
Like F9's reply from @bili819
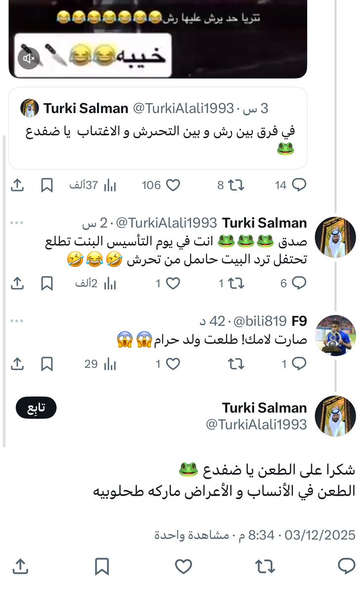click(173, 364)
